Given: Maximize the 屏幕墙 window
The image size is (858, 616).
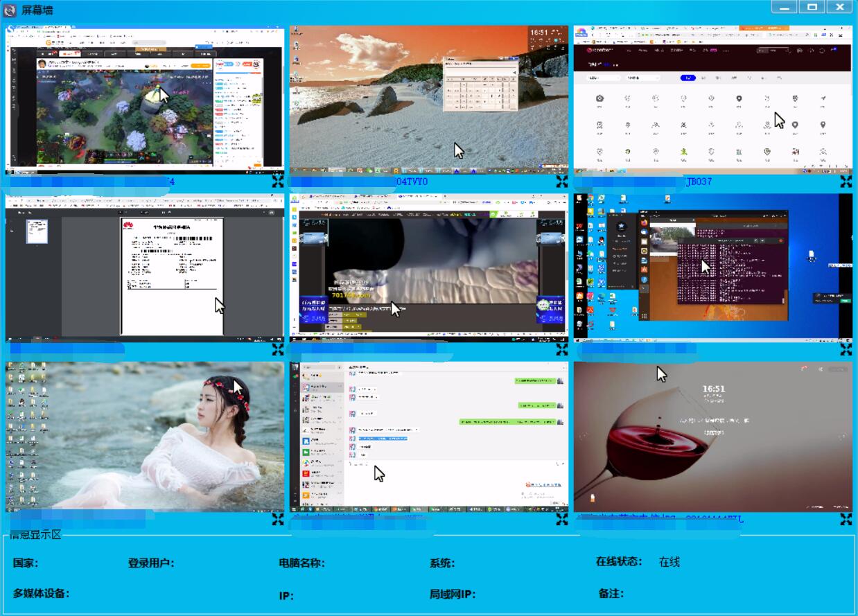Looking at the screenshot, I should click(812, 7).
